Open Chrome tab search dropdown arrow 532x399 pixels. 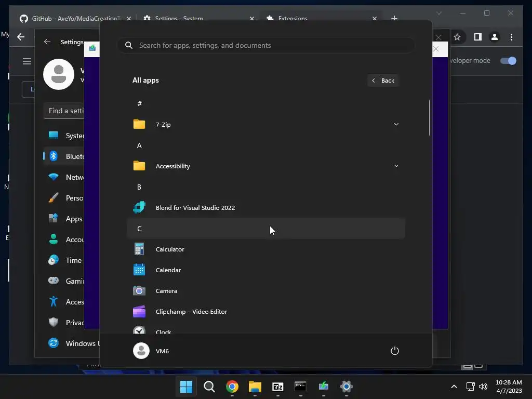(438, 13)
